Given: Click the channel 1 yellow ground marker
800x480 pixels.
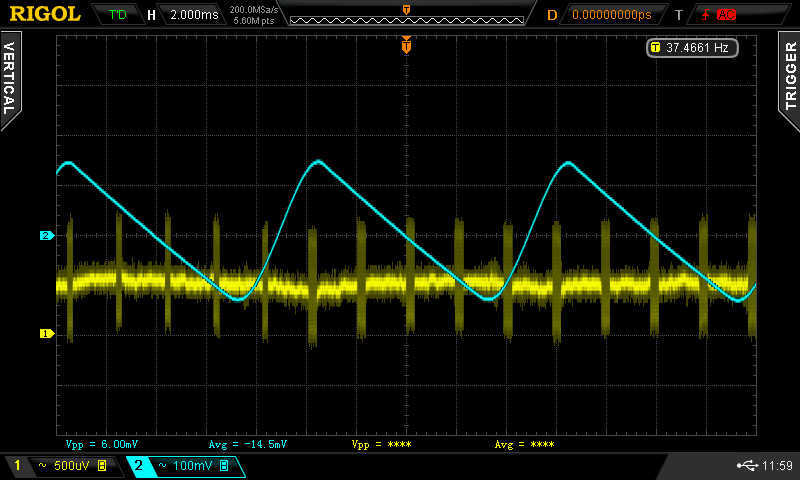Looking at the screenshot, I should tap(46, 334).
